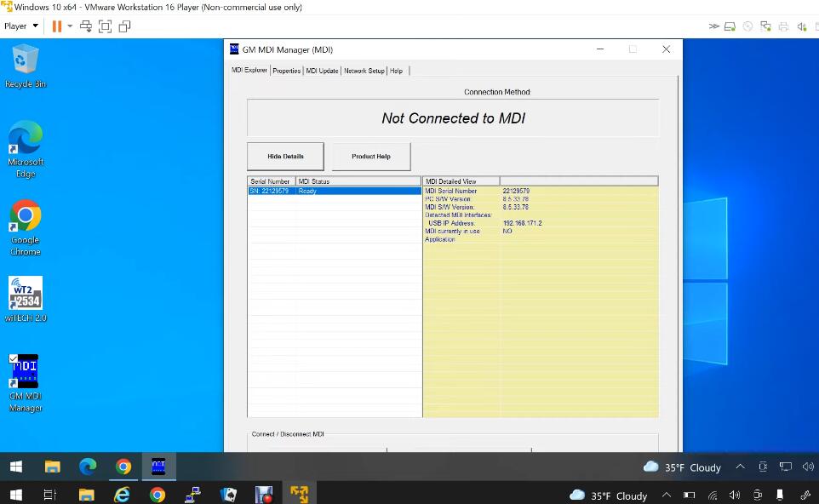Switch to the Properties tab

pos(287,71)
